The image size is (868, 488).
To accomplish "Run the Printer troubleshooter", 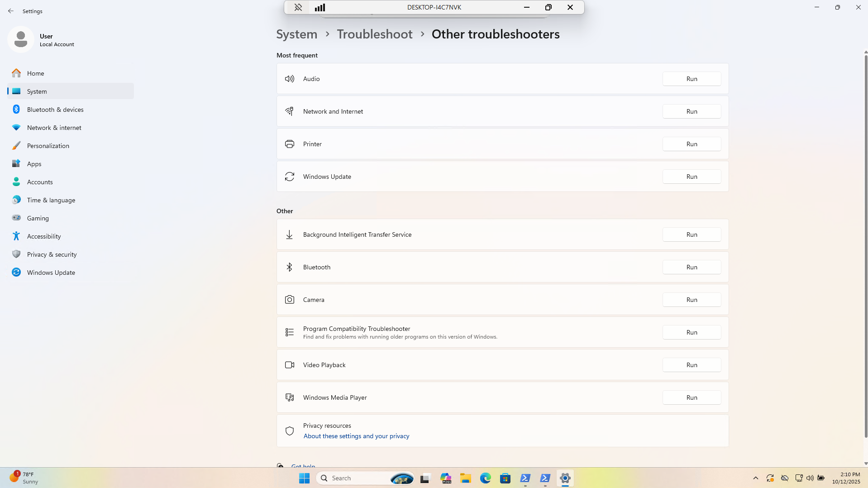I will [x=691, y=144].
